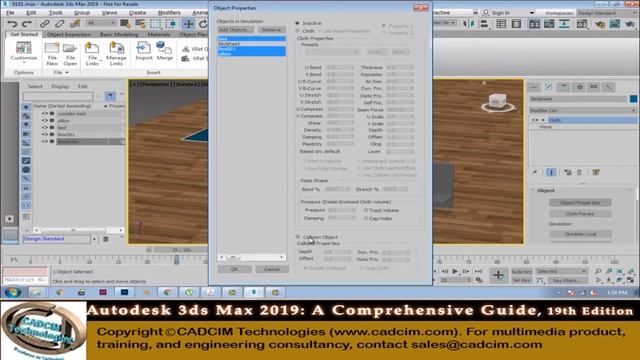This screenshot has width=640, height=360.
Task: Switch to the Create command panel tab
Action: pyautogui.click(x=533, y=87)
